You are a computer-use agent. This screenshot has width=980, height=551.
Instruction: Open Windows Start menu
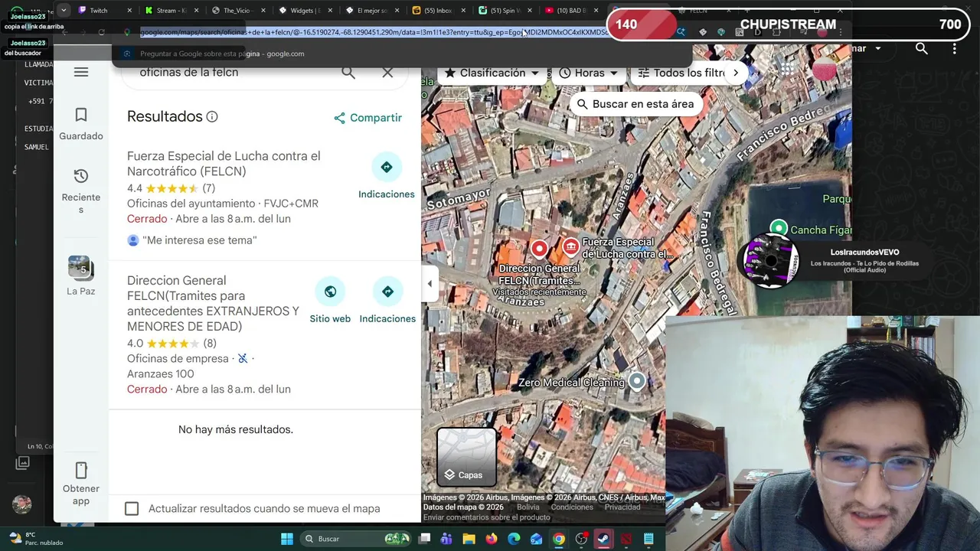click(287, 539)
